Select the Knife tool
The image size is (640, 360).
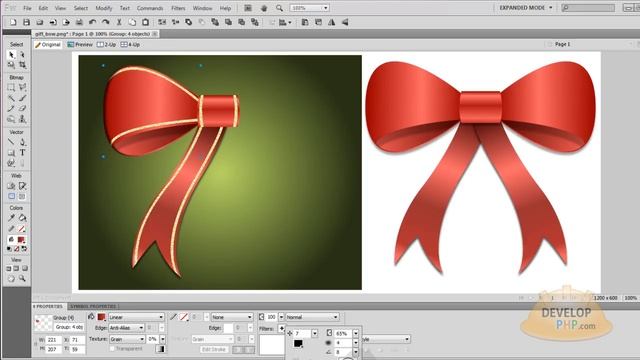[22, 163]
